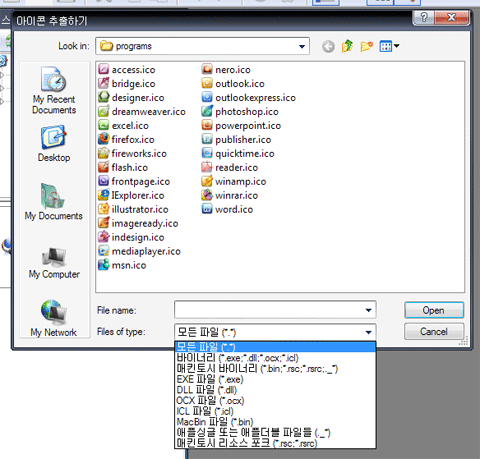Click the Cancel button
The height and width of the screenshot is (459, 480).
[x=434, y=331]
